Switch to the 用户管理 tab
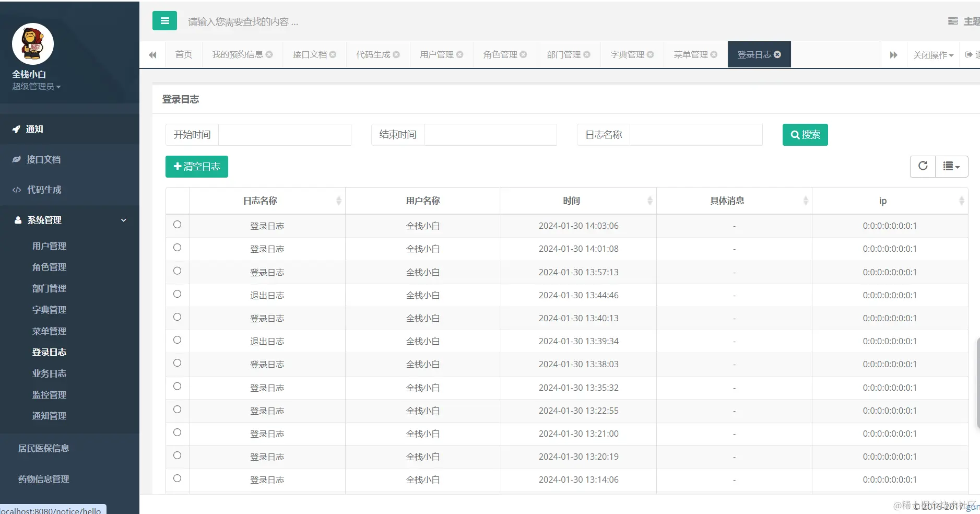The width and height of the screenshot is (980, 514). tap(441, 54)
